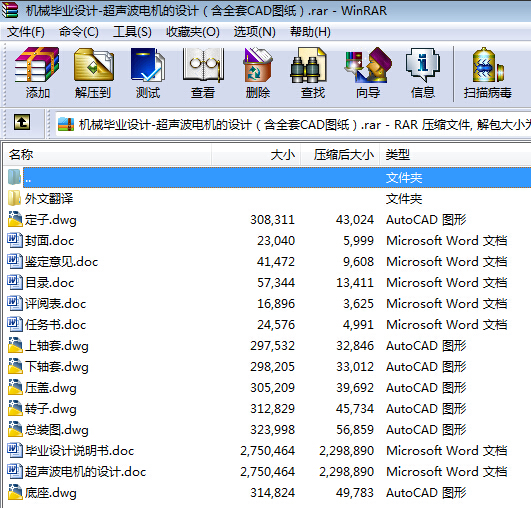Click the 外文翻译 folder icon

(x=14, y=198)
